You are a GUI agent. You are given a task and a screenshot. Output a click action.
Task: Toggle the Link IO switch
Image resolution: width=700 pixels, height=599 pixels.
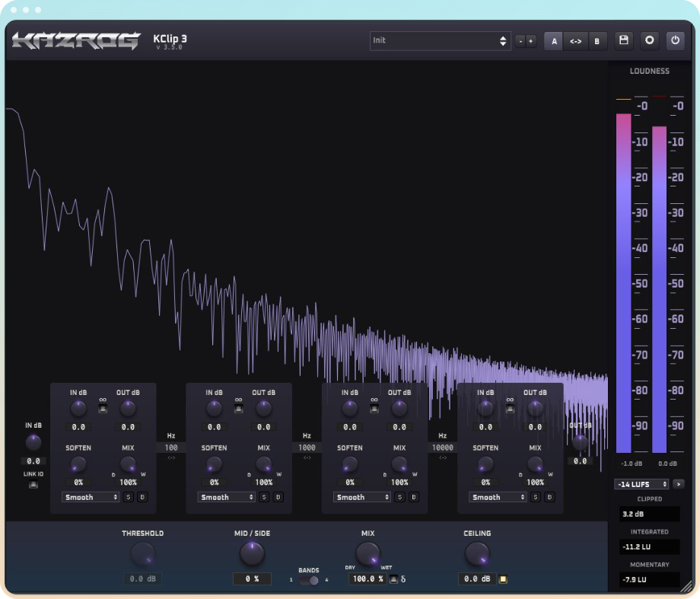coord(33,486)
